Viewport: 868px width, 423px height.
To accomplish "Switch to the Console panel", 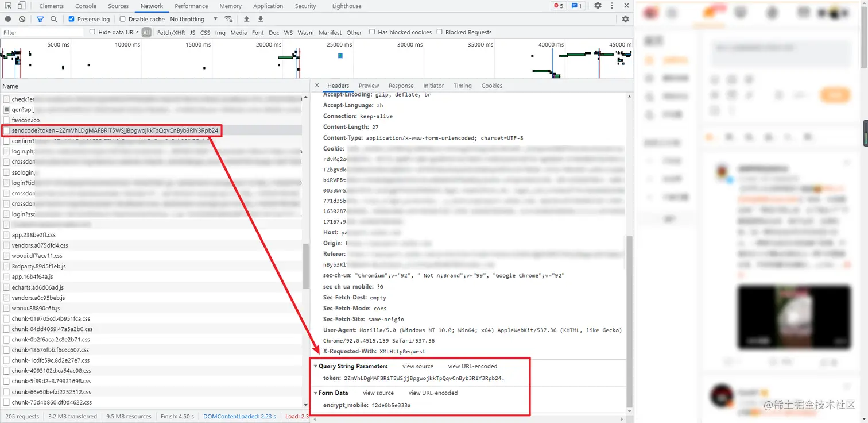I will pyautogui.click(x=86, y=6).
